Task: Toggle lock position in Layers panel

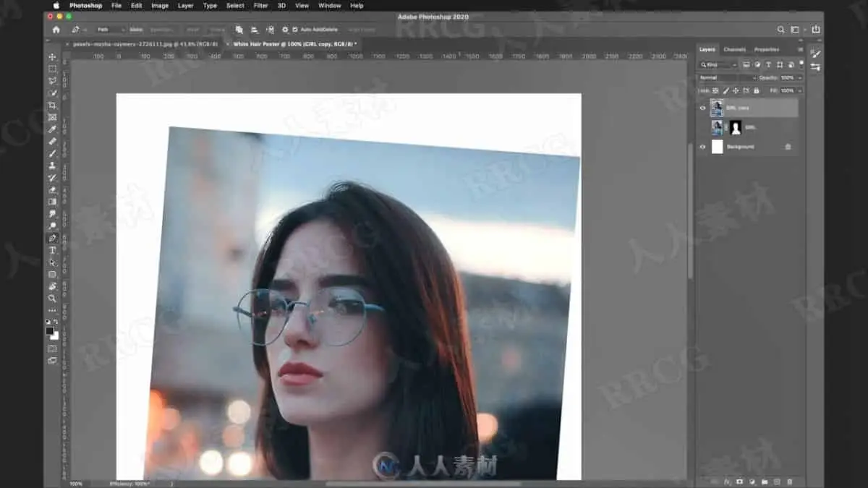Action: click(736, 90)
